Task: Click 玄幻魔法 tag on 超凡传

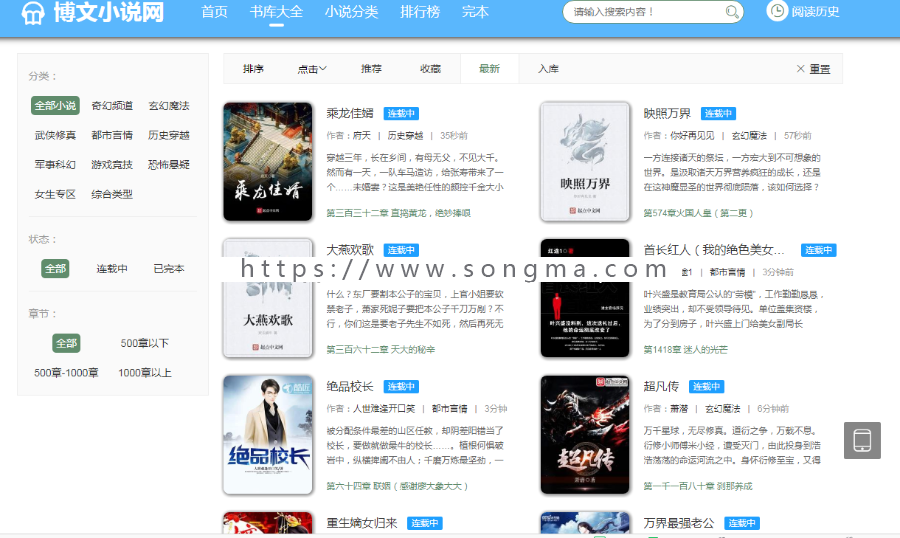Action: 722,409
